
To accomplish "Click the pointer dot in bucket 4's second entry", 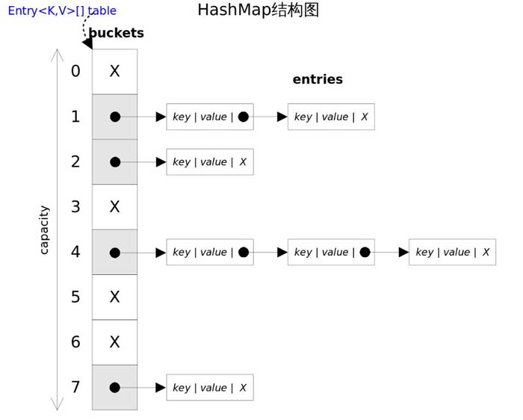I will [x=365, y=253].
